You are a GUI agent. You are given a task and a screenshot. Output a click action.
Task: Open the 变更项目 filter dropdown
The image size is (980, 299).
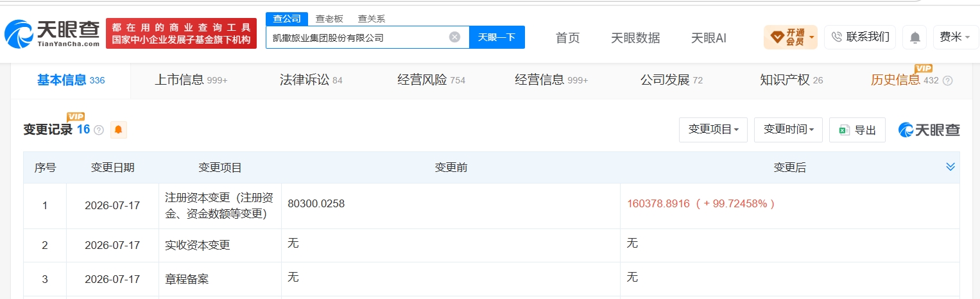tap(713, 130)
